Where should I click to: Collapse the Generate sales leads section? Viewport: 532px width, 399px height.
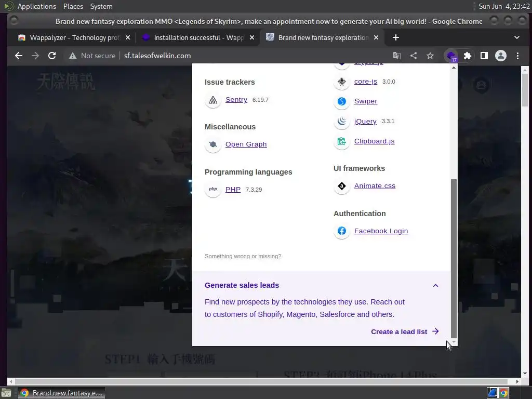click(x=436, y=286)
